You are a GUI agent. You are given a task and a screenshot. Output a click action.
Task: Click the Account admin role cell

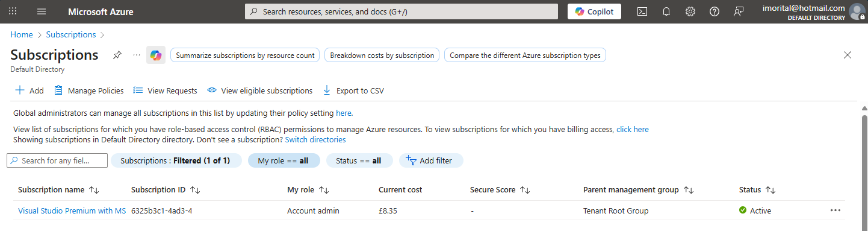pos(313,210)
